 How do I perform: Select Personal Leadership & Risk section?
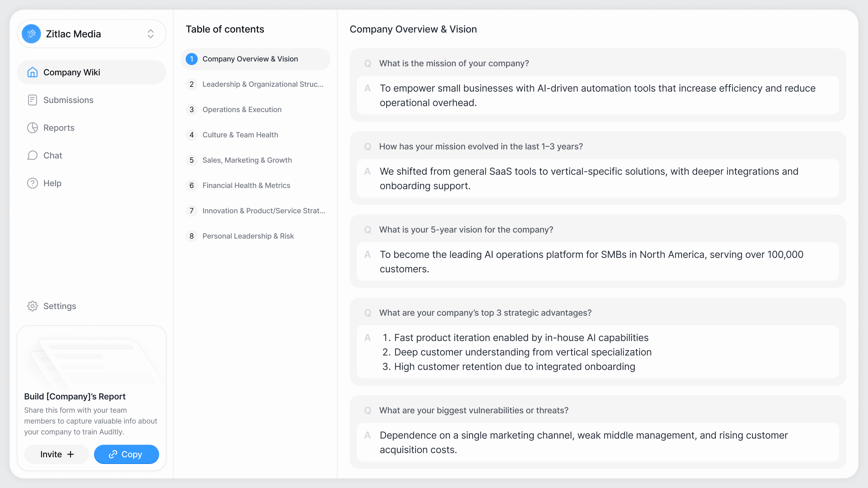point(248,236)
